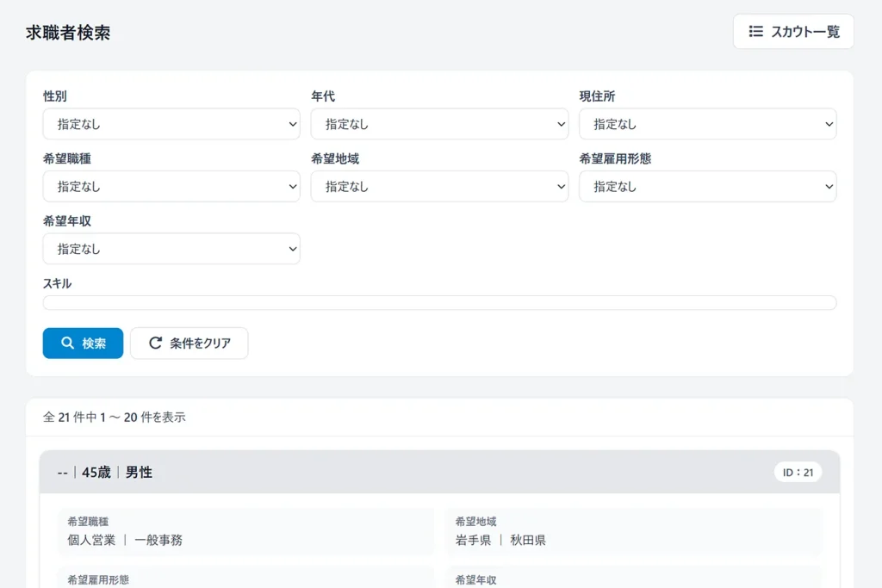Open the 希望地域 dropdown
Image resolution: width=882 pixels, height=588 pixels.
click(439, 187)
